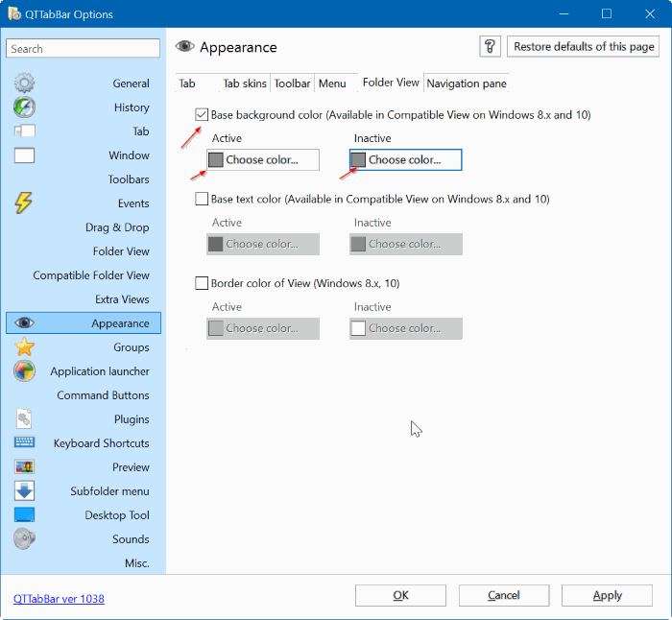
Task: Click the History clock icon
Action: coord(24,107)
